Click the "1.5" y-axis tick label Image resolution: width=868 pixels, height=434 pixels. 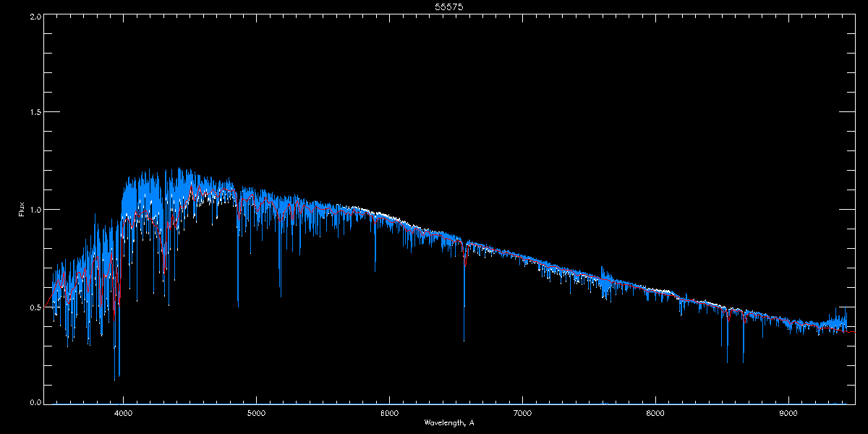tap(35, 112)
